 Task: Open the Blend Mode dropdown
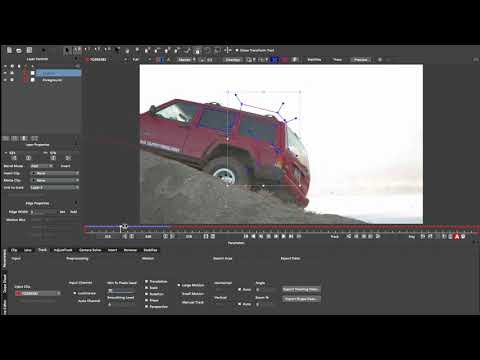tap(42, 166)
